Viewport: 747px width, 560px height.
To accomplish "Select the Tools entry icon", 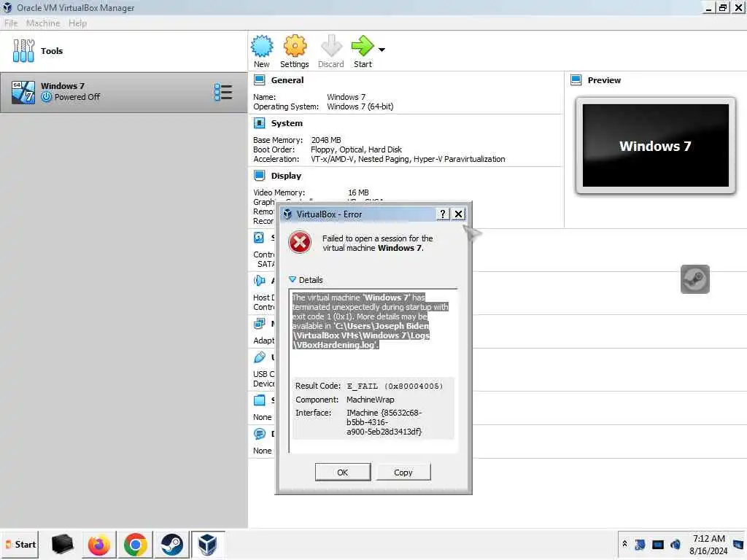I will click(x=23, y=51).
